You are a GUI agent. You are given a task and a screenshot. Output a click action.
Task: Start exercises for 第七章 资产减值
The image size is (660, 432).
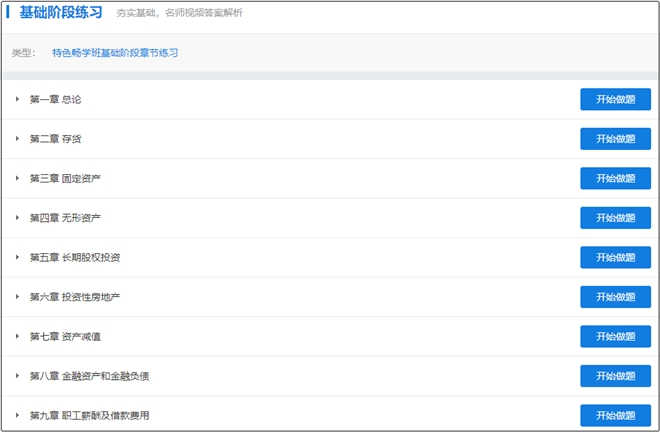click(615, 337)
